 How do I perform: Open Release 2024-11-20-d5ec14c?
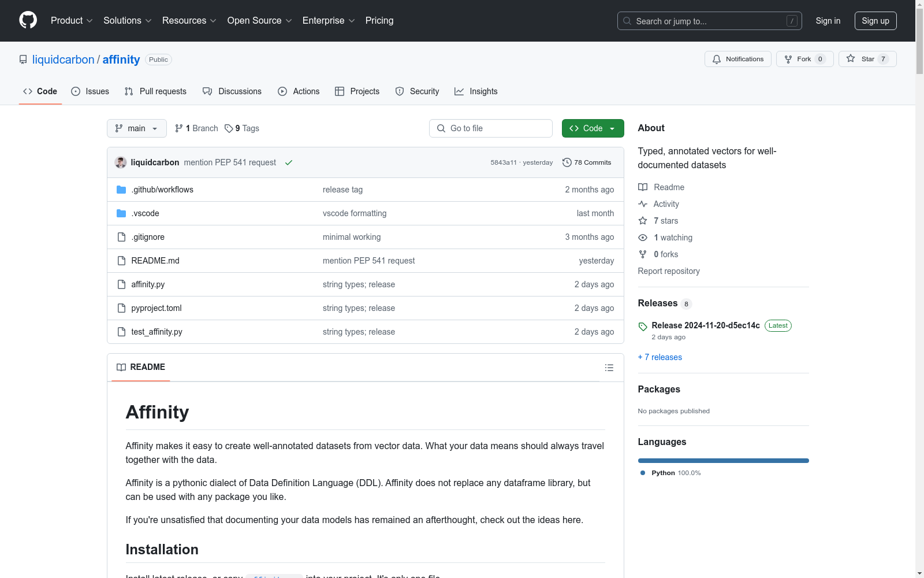coord(706,325)
